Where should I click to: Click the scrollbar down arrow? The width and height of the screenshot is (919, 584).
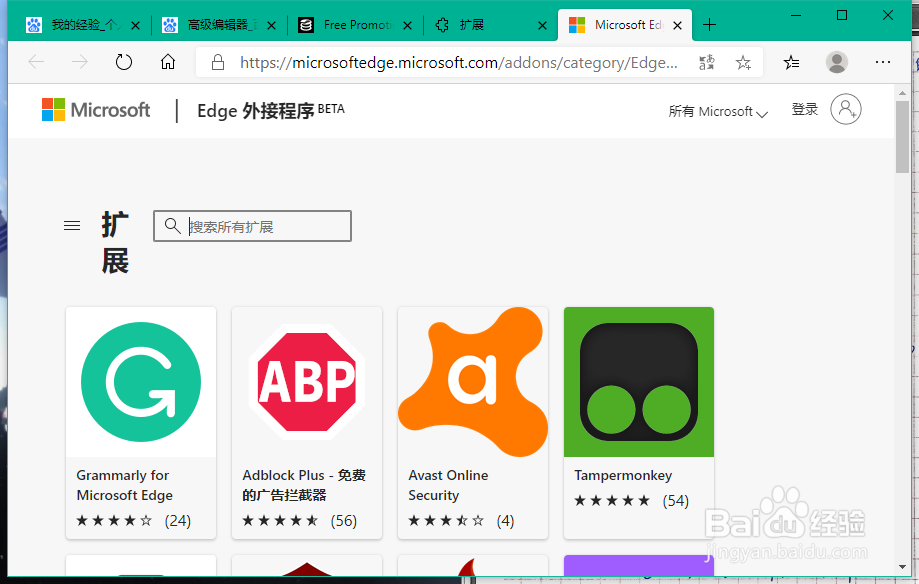(902, 567)
